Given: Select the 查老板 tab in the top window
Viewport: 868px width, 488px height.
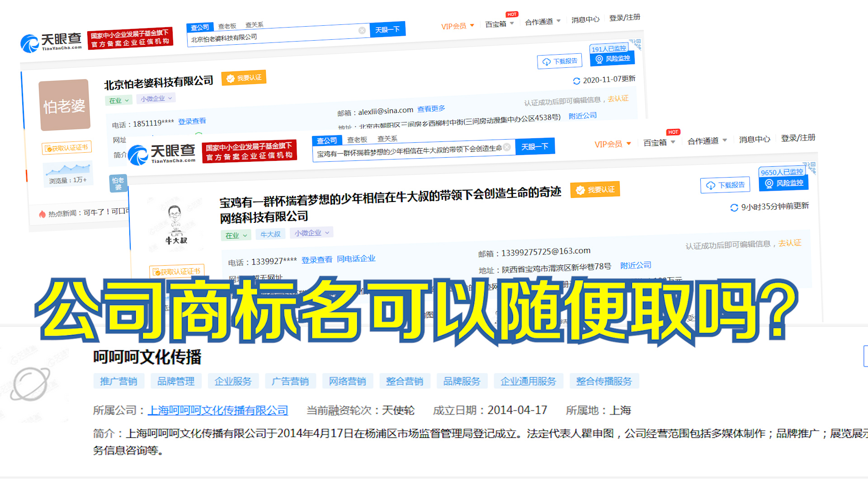Looking at the screenshot, I should tap(227, 26).
